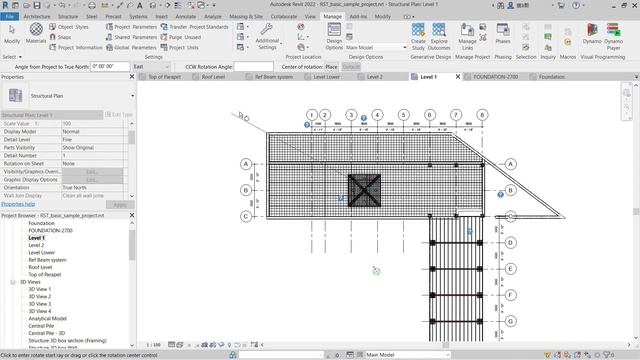Click the Text 'A' tool in quick access toolbar
The width and height of the screenshot is (640, 360).
(140, 5)
